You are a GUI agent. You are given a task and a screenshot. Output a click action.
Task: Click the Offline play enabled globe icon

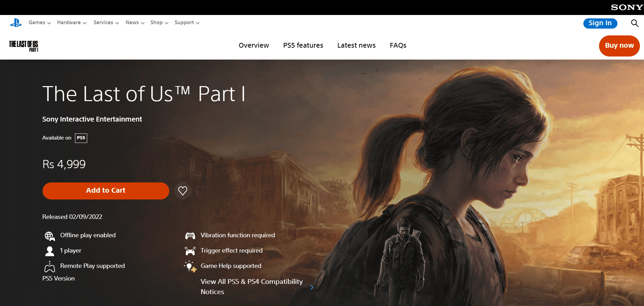click(50, 236)
